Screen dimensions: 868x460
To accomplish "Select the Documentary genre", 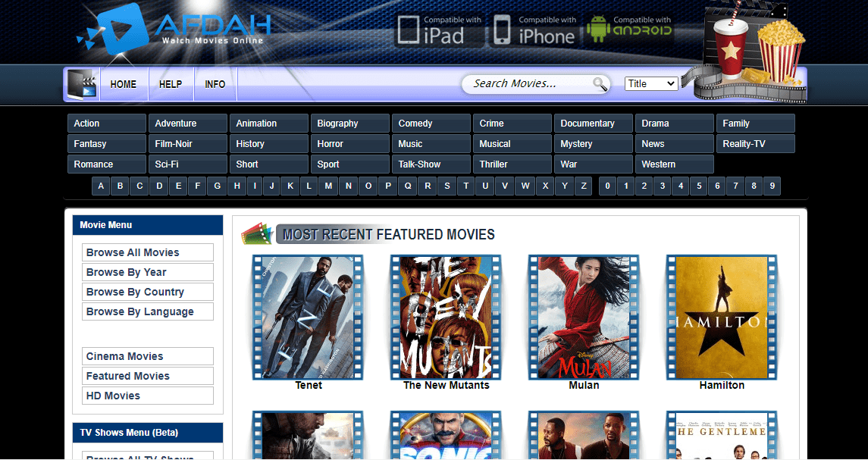I will click(x=594, y=124).
